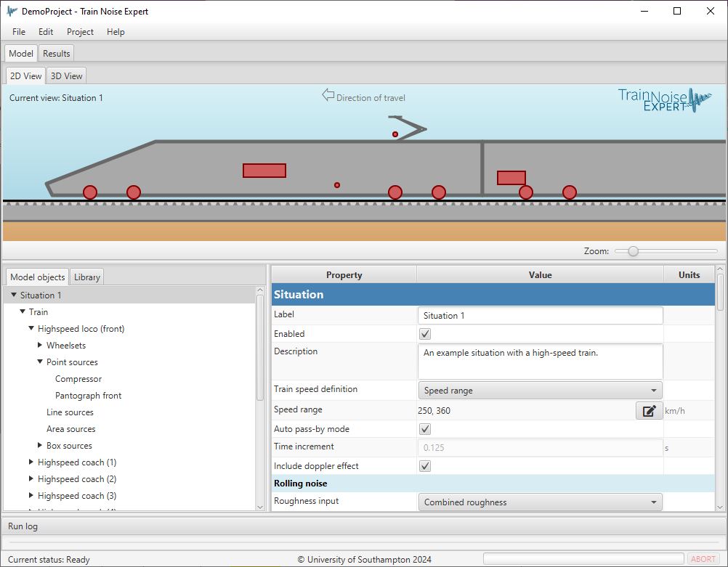Viewport: 728px width, 567px height.
Task: Open the Edit menu
Action: 46,31
